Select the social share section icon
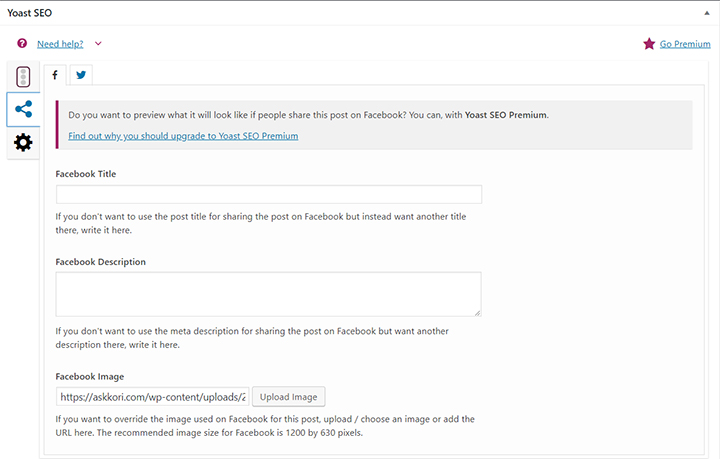The width and height of the screenshot is (720, 459). [23, 109]
